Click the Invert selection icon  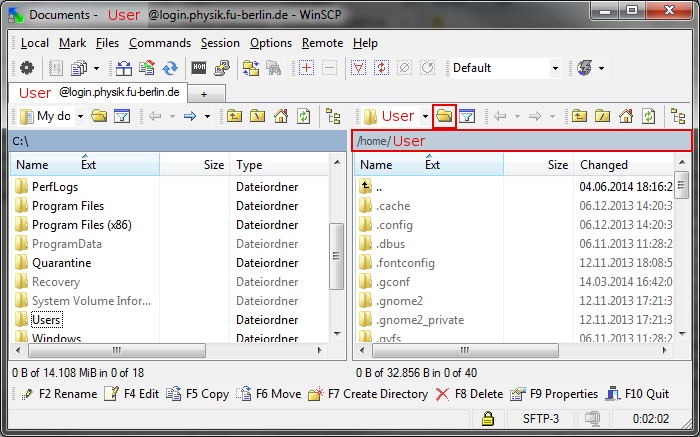pyautogui.click(x=381, y=68)
